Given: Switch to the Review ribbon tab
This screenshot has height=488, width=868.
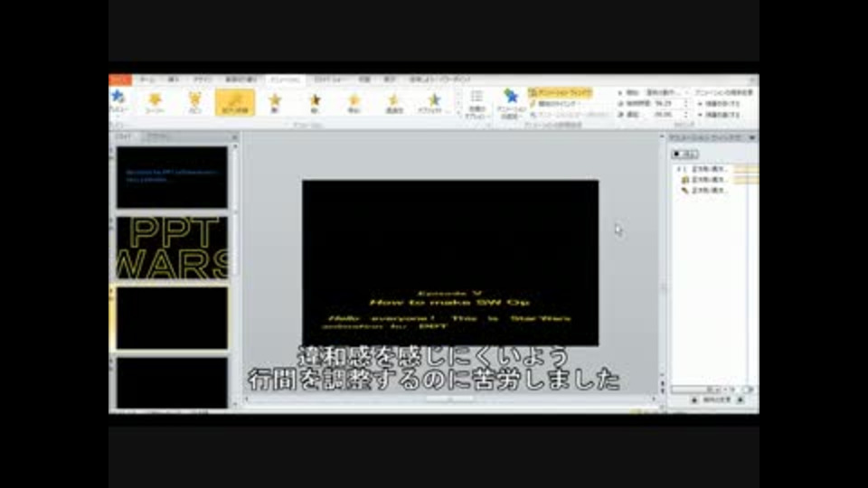Looking at the screenshot, I should (x=363, y=80).
